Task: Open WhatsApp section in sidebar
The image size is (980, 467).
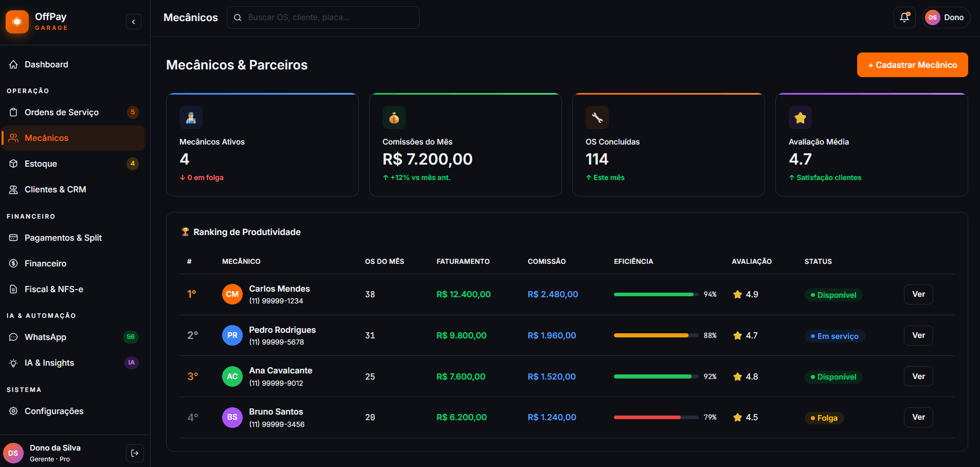Action: (45, 337)
